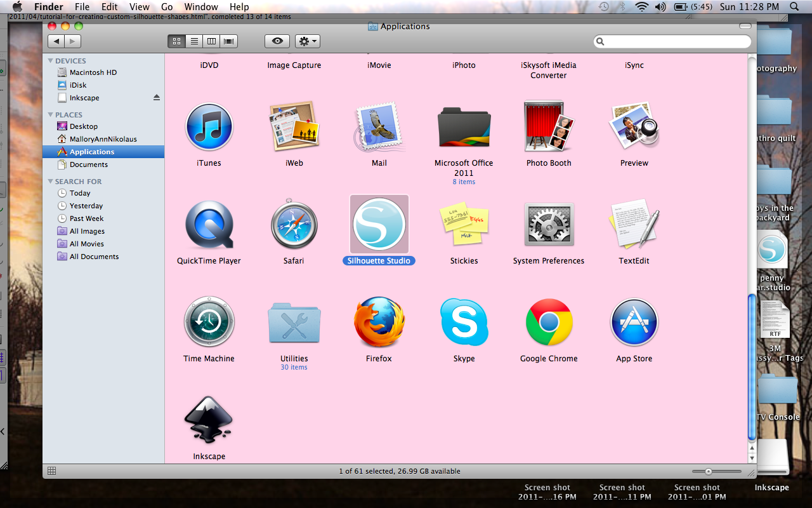Open the File menu
Screen dimensions: 812x508
(x=82, y=7)
